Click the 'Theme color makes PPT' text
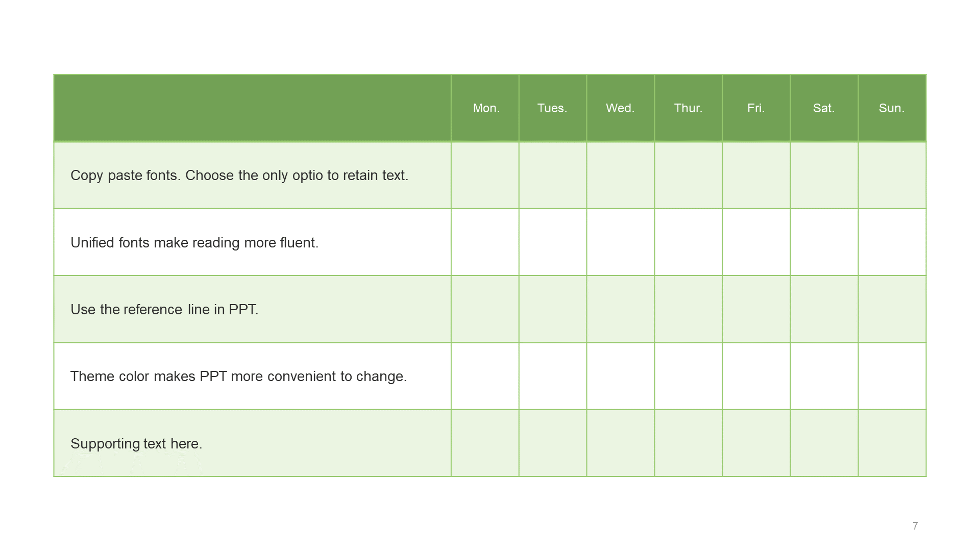980x551 pixels. [x=238, y=377]
